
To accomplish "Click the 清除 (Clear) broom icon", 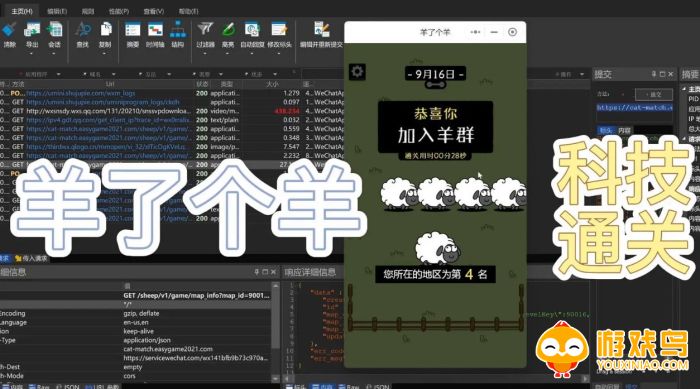I will click(9, 30).
